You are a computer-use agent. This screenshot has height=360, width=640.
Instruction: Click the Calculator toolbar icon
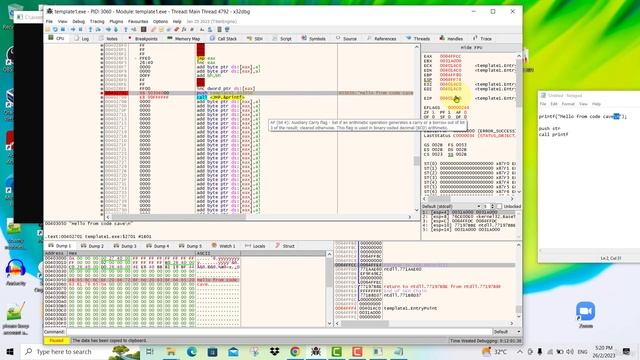[219, 29]
